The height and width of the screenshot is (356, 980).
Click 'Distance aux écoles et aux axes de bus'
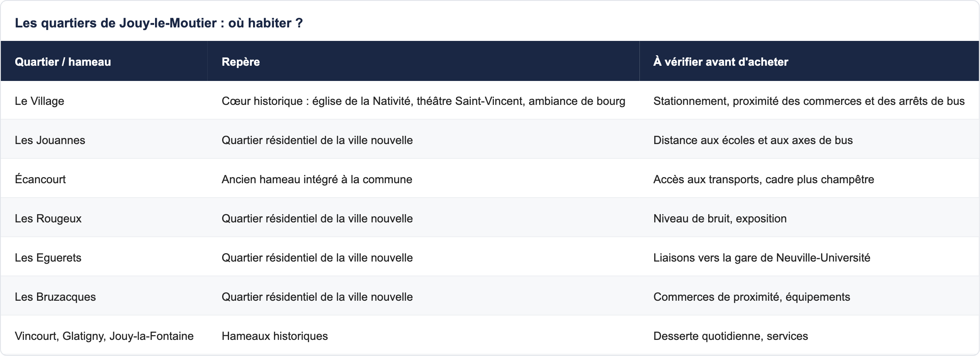pyautogui.click(x=753, y=140)
